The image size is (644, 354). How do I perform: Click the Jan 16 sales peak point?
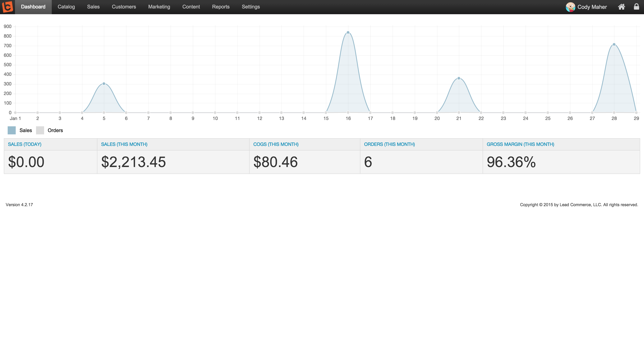348,33
